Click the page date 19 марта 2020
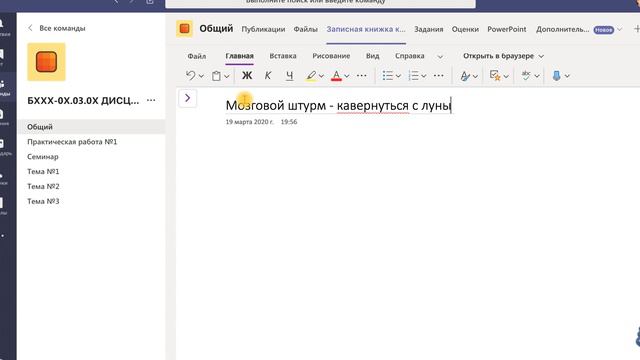The image size is (640, 360). tap(249, 122)
